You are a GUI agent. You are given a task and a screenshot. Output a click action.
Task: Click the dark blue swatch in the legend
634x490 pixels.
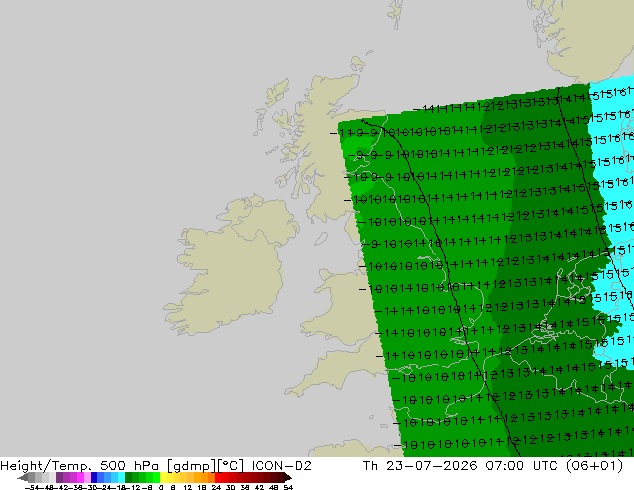click(94, 477)
